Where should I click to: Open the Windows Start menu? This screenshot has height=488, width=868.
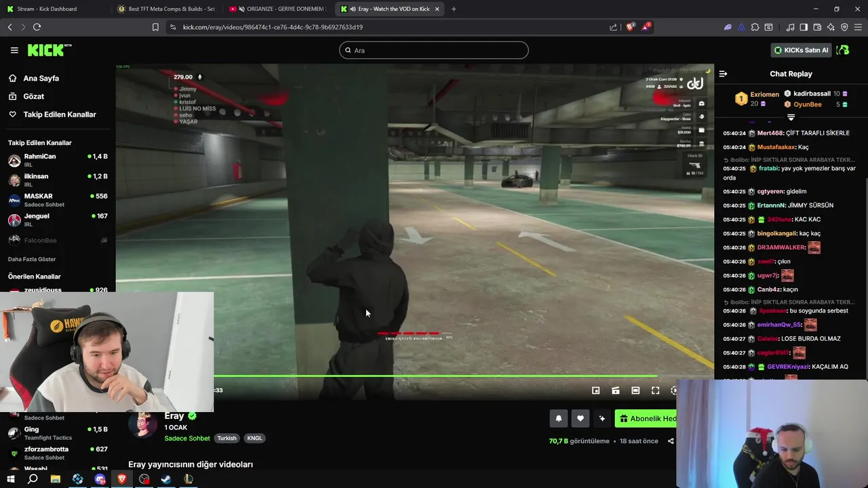(10, 479)
